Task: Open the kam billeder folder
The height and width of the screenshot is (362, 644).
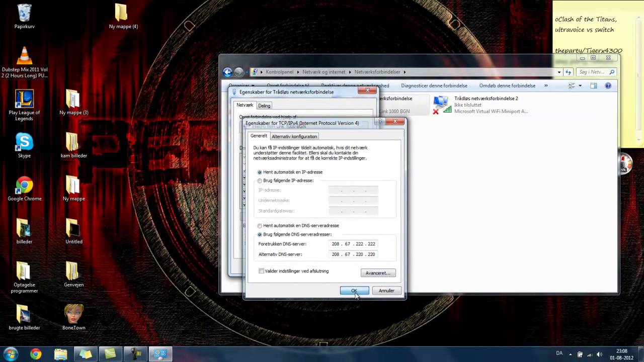Action: (73, 145)
